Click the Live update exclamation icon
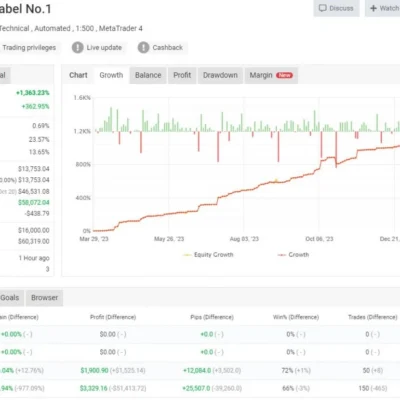 78,48
